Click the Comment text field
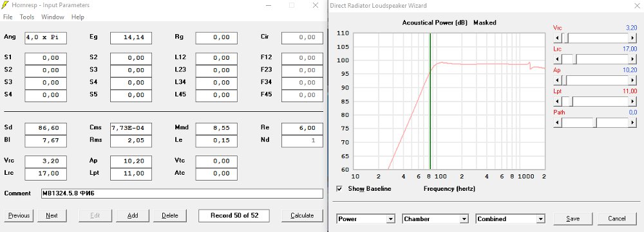 point(182,193)
